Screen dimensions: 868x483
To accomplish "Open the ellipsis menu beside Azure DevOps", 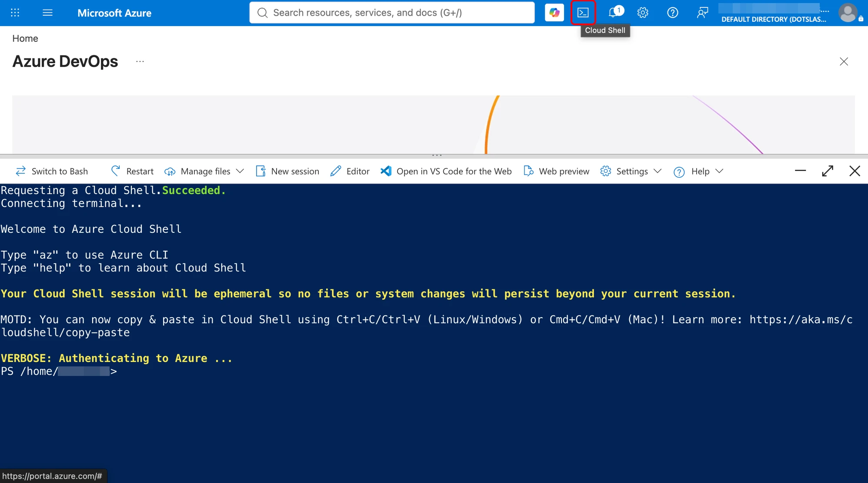I will 140,61.
